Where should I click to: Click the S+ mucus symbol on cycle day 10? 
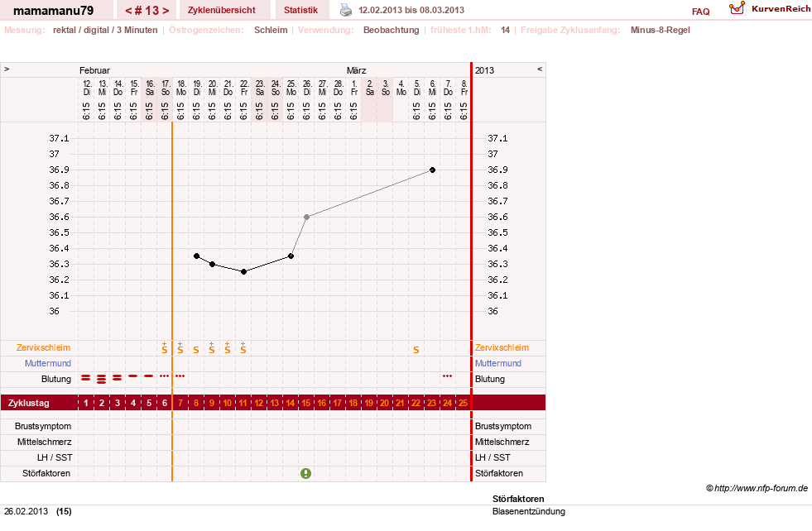click(228, 347)
